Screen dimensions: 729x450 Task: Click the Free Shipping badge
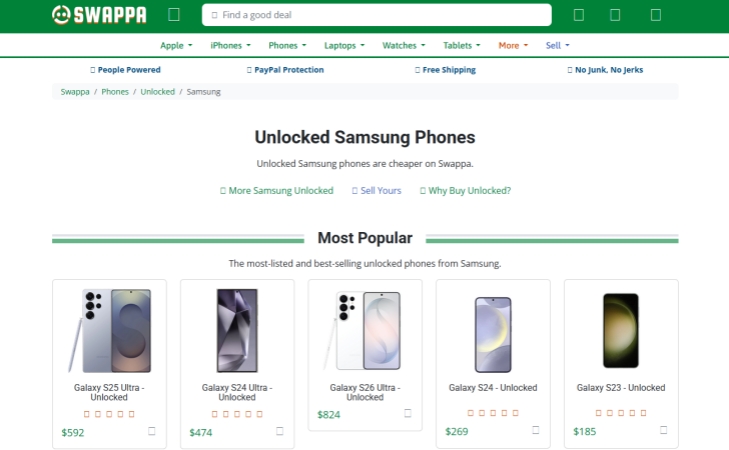[445, 70]
